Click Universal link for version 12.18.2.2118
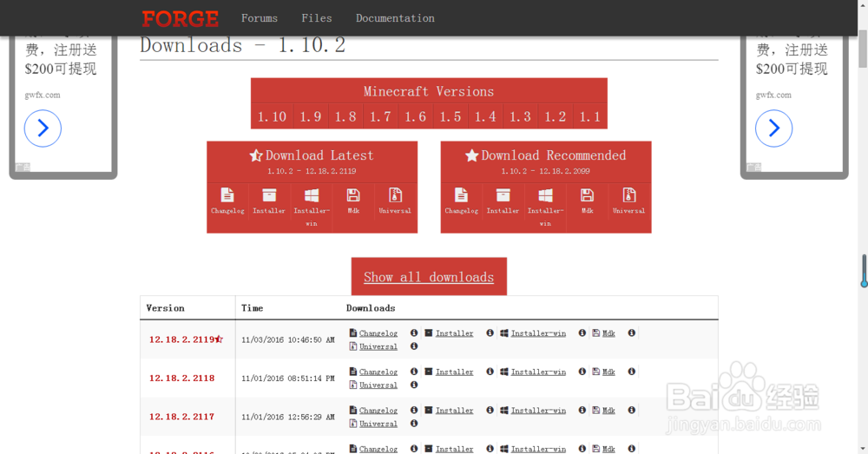Screen dimensions: 868x454 tap(378, 385)
